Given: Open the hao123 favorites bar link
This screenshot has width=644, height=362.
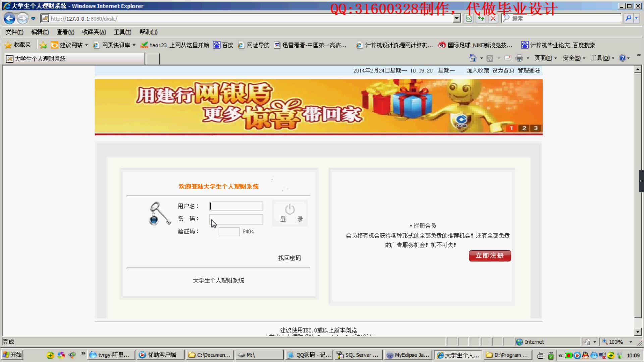Looking at the screenshot, I should tap(174, 45).
